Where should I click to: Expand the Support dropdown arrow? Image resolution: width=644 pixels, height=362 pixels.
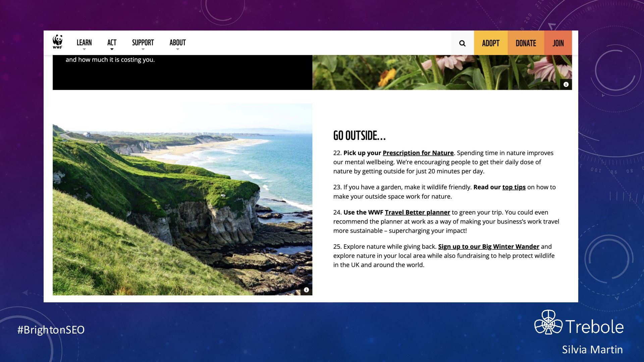[x=143, y=49]
